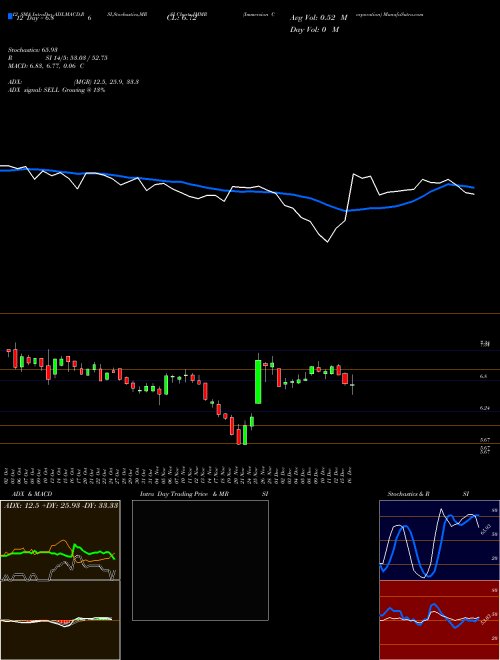Image resolution: width=500 pixels, height=660 pixels.
Task: Click the tall green candlestick in the price chart
Action: coord(258,382)
